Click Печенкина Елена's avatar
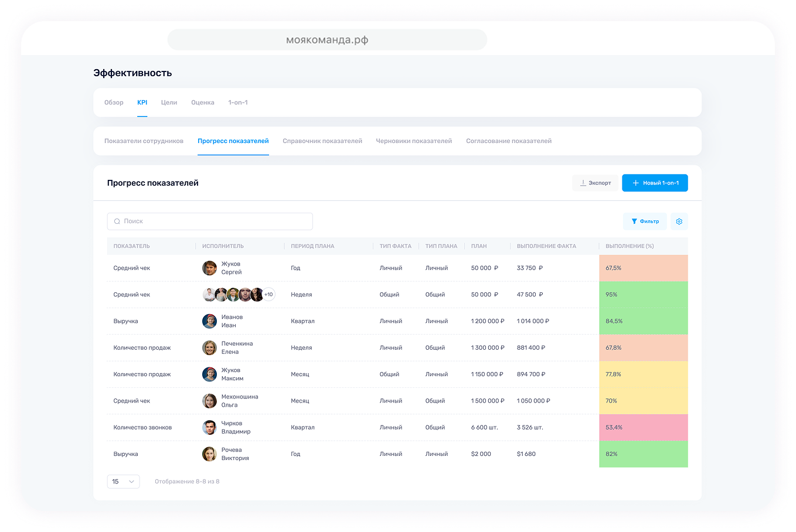Screen dimensions: 796x532 209,348
